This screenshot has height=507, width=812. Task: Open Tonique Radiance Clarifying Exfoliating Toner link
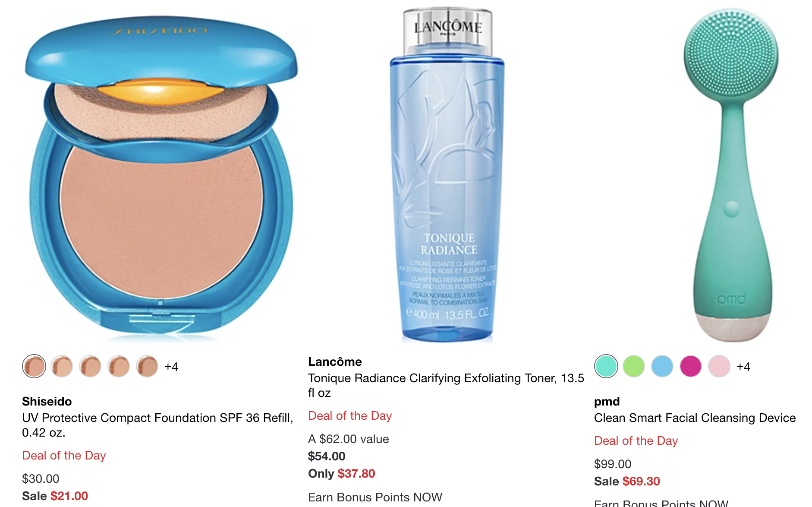coord(446,385)
